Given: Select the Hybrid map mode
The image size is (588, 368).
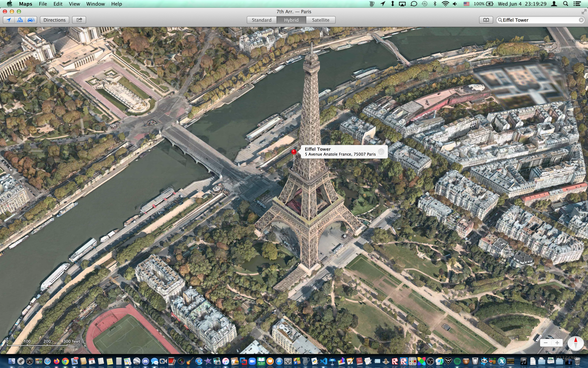Looking at the screenshot, I should (291, 20).
